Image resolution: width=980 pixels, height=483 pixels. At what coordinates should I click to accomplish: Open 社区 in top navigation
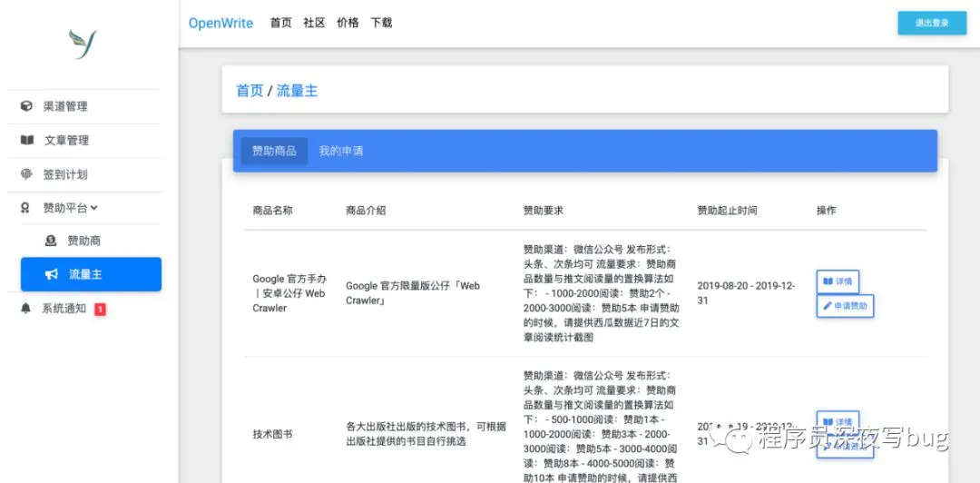pyautogui.click(x=314, y=23)
